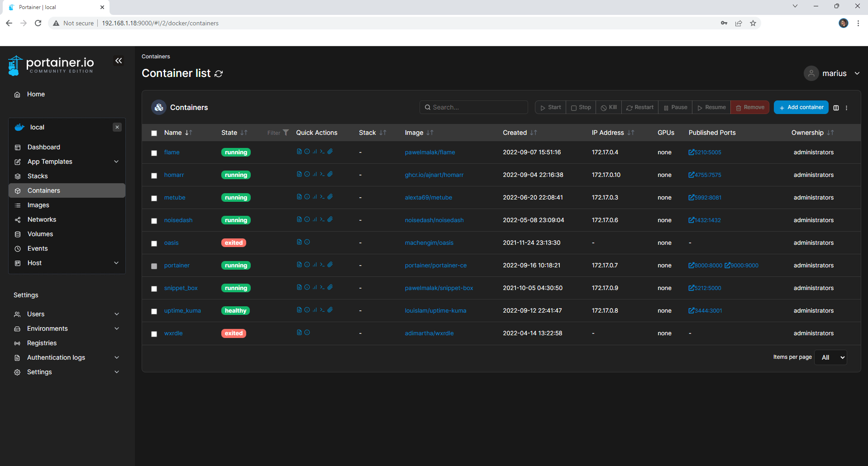Open the pawelmalak/flame image link

click(430, 152)
